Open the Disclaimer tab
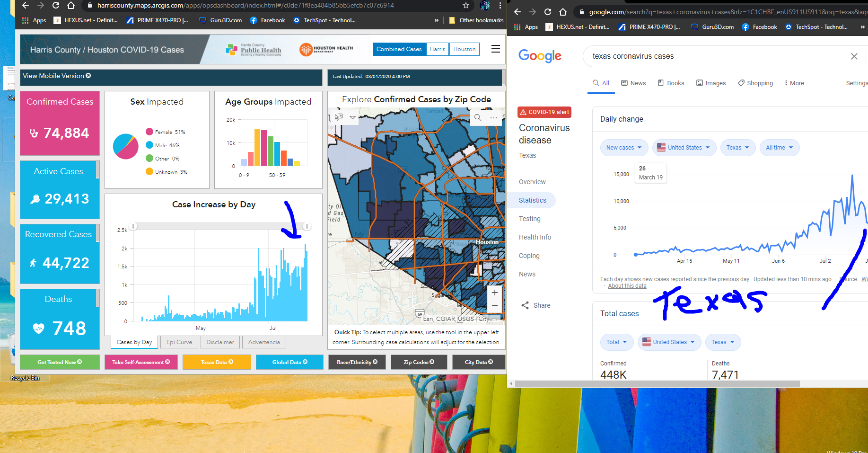Screen dimensions: 868x453 point(220,342)
